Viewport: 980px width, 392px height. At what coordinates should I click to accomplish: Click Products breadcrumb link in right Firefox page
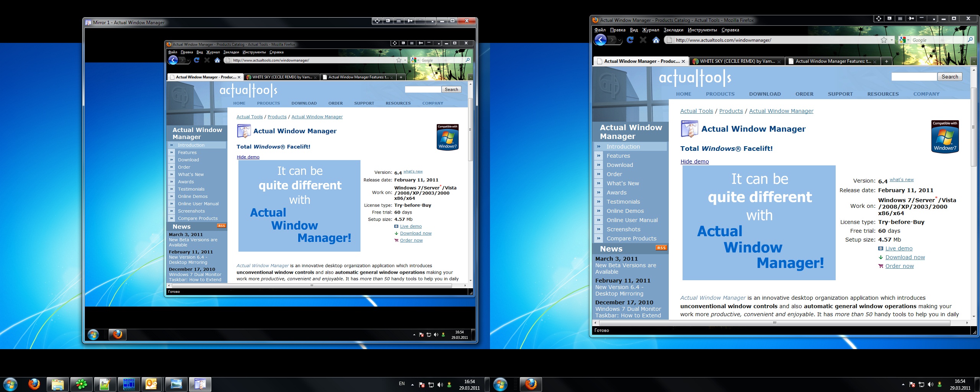tap(731, 111)
